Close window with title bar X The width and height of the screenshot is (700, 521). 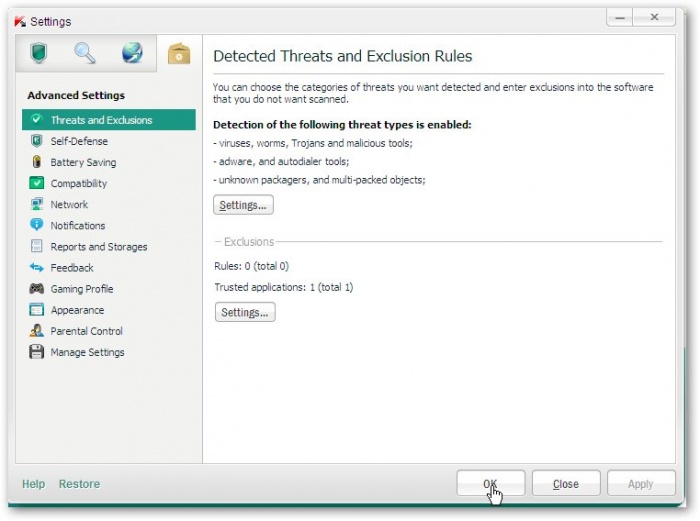click(654, 17)
